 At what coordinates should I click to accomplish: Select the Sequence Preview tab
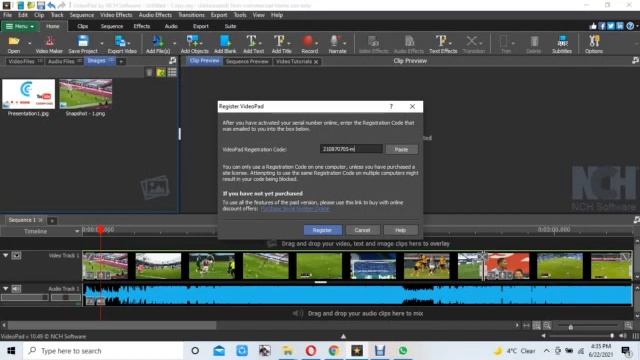[247, 62]
